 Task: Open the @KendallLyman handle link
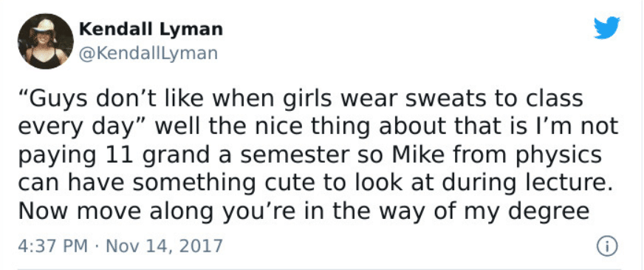point(148,53)
